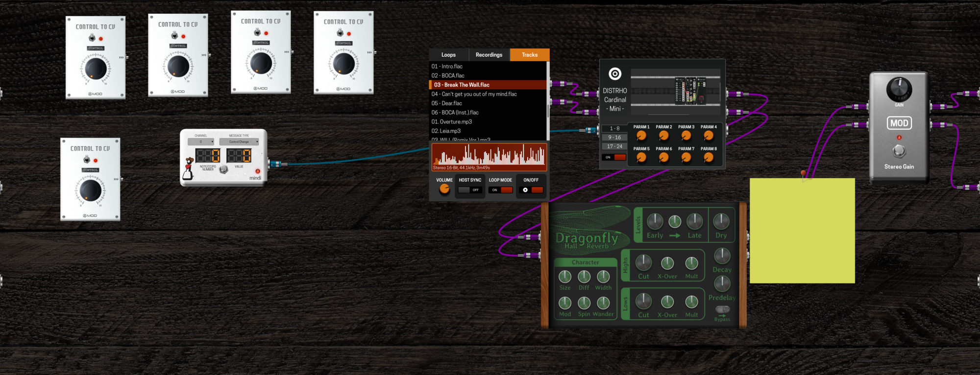Click the arrow between Early and Late

[675, 235]
